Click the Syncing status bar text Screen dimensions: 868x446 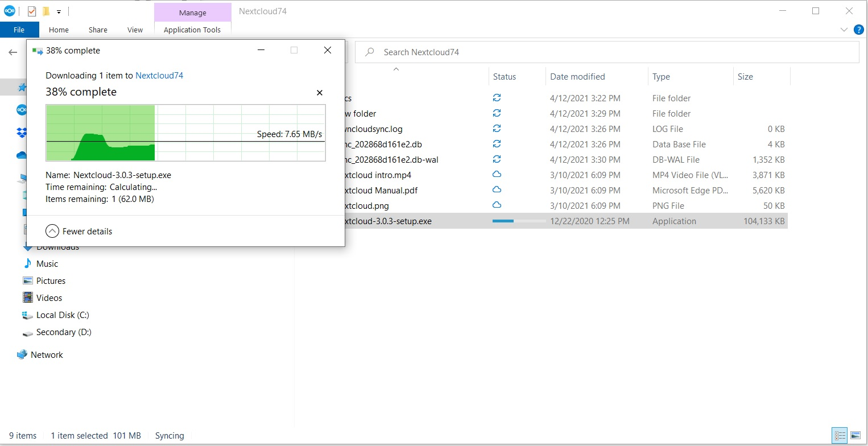tap(170, 435)
